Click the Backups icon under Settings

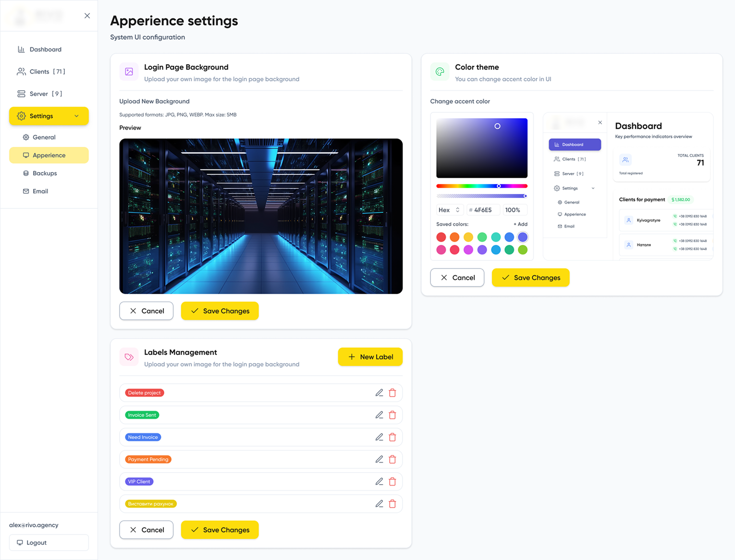26,173
